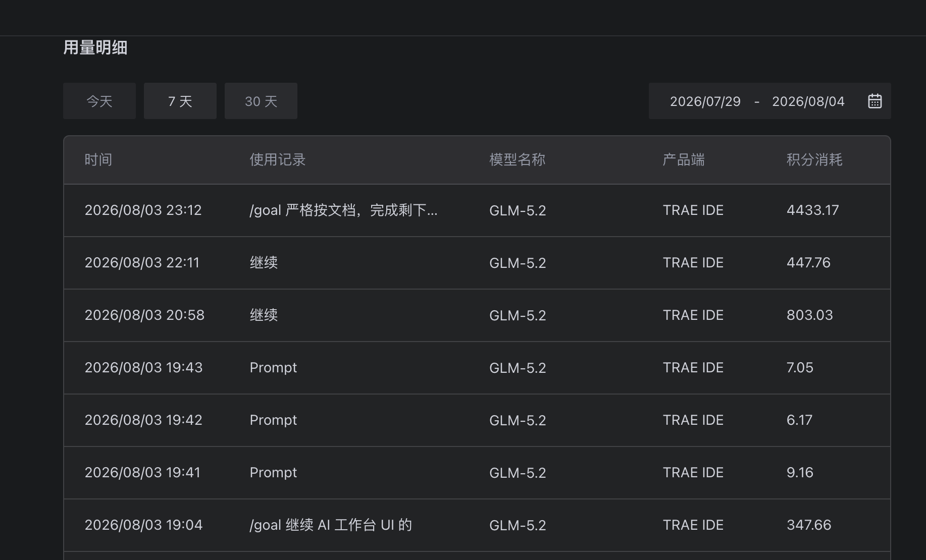Click the 模型名称 column header

pos(517,160)
